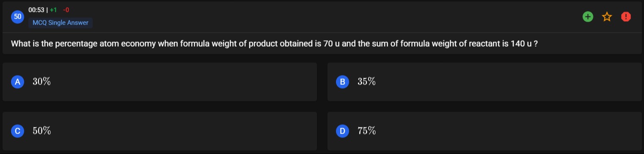Click the circular C option badge
644x154 pixels.
17,131
